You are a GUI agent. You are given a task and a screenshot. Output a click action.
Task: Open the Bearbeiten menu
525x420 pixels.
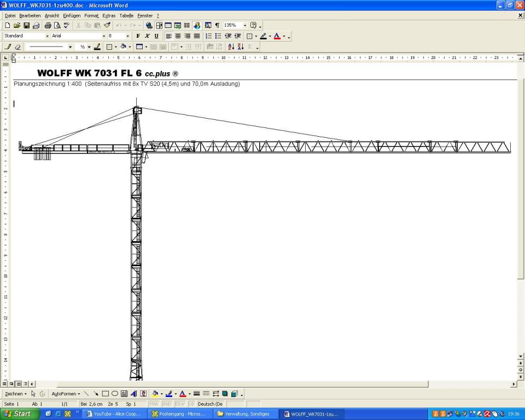coord(30,16)
